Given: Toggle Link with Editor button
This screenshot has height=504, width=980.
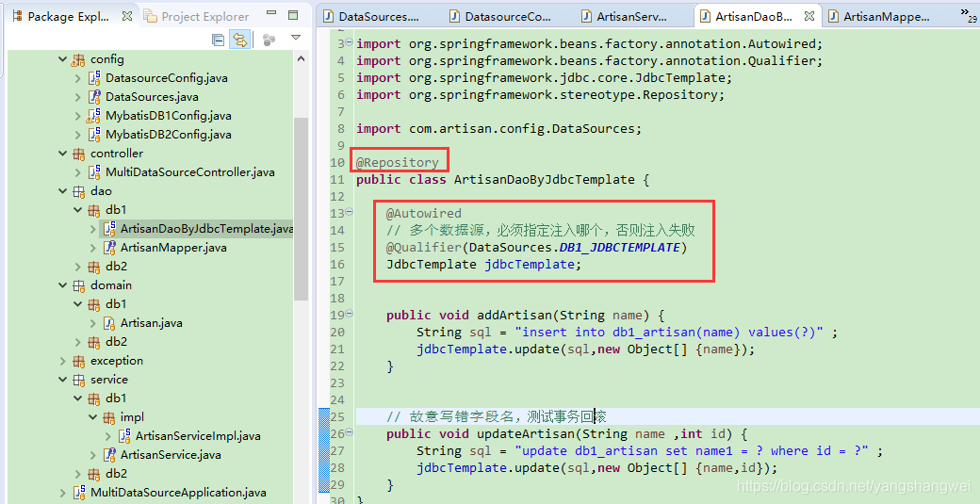Looking at the screenshot, I should (x=239, y=40).
